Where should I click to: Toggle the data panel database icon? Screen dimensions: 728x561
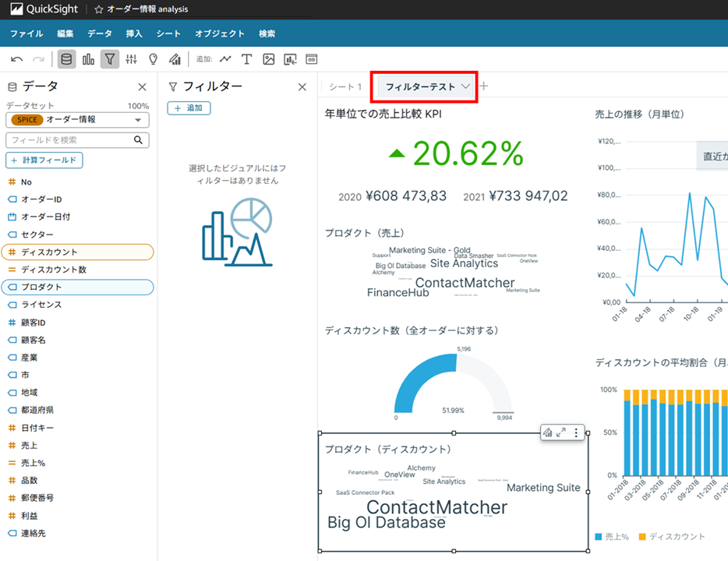point(66,59)
